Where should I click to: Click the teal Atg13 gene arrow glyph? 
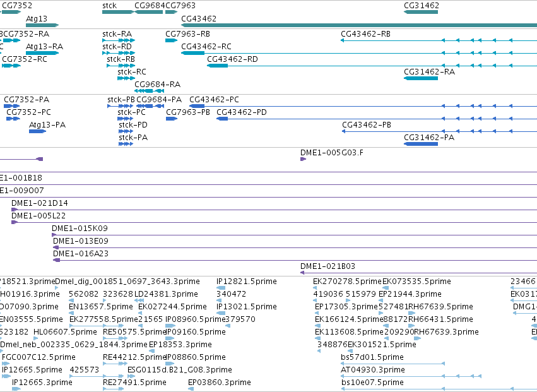(x=42, y=25)
